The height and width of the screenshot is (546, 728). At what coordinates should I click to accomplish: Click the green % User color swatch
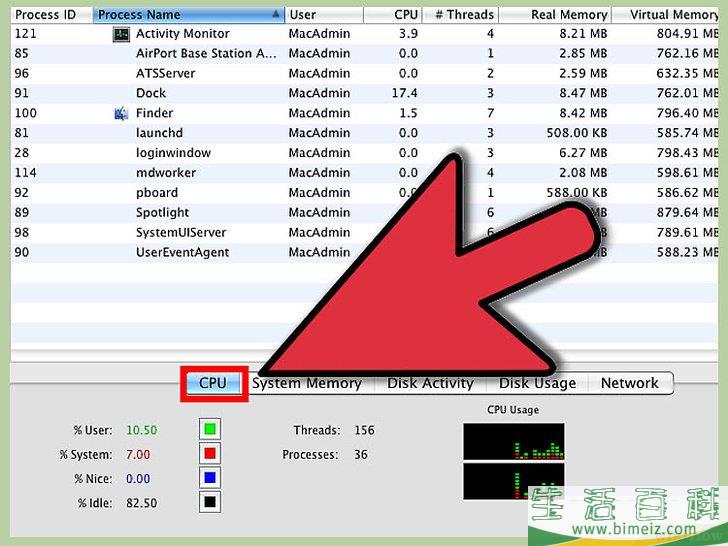pos(210,429)
